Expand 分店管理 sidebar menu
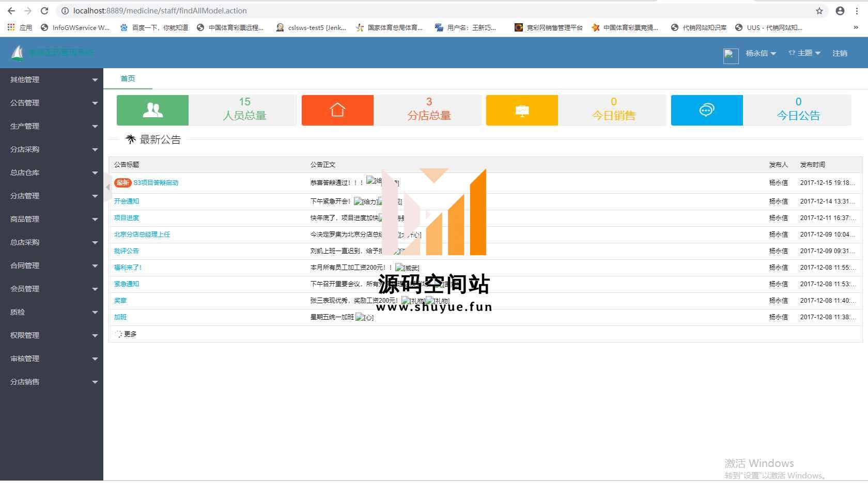 click(x=52, y=196)
